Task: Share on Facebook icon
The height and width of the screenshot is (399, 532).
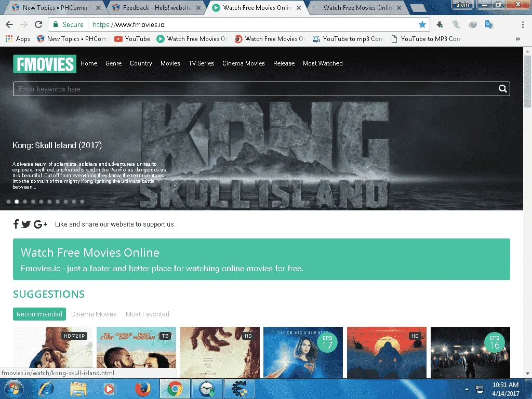Action: pyautogui.click(x=16, y=224)
